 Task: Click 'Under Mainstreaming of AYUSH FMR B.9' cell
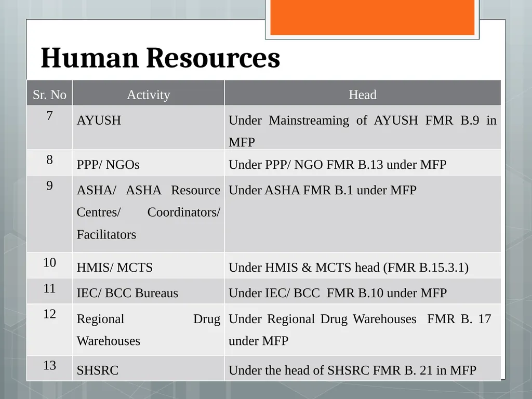363,128
